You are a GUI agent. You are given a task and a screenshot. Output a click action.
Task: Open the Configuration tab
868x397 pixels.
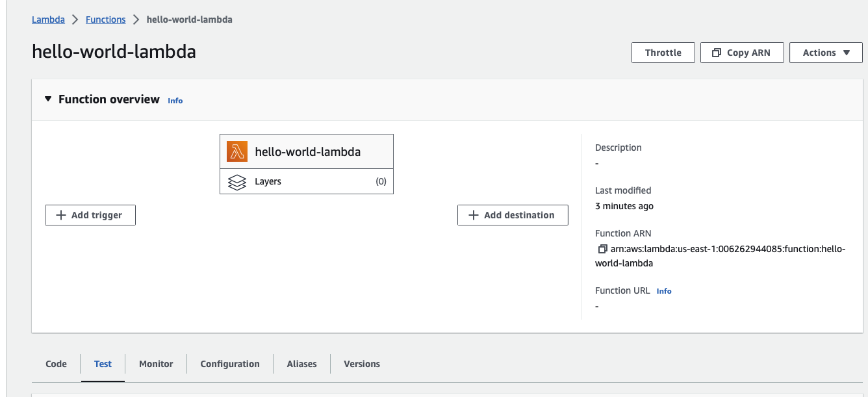(230, 364)
